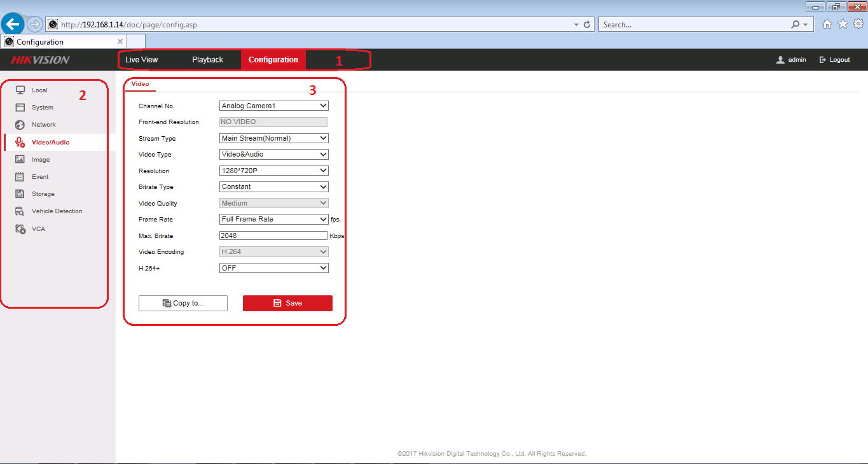Viewport: 868px width, 464px height.
Task: Select the Vehicle Detection icon
Action: tap(20, 211)
